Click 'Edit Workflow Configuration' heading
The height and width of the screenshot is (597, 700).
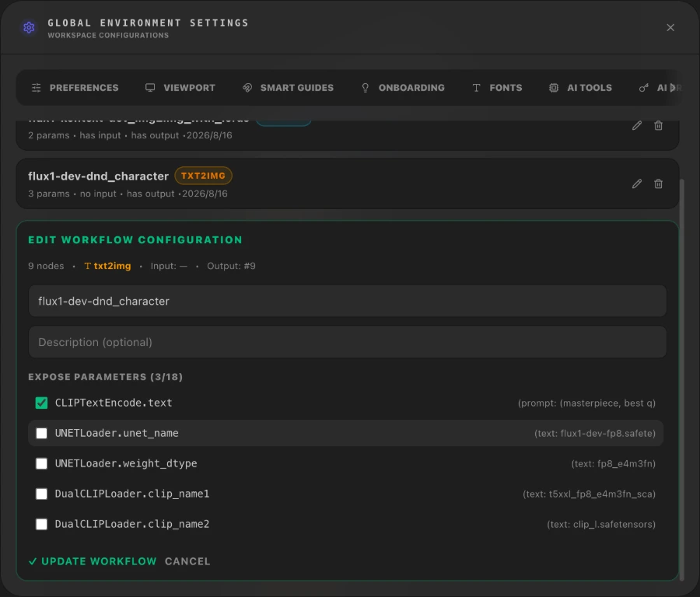tap(135, 240)
